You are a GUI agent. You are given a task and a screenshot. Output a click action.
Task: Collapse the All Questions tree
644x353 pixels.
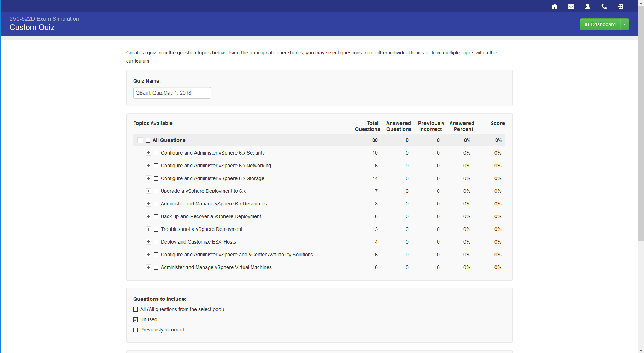click(x=140, y=140)
